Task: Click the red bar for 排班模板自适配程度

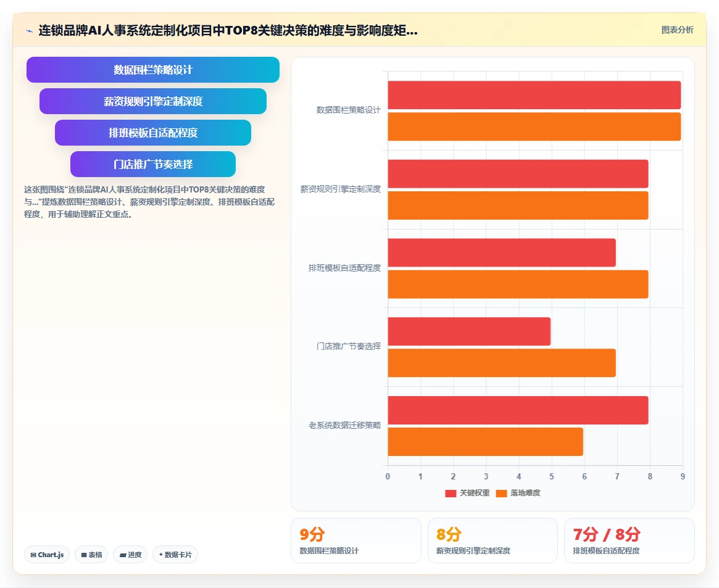Action: (502, 252)
